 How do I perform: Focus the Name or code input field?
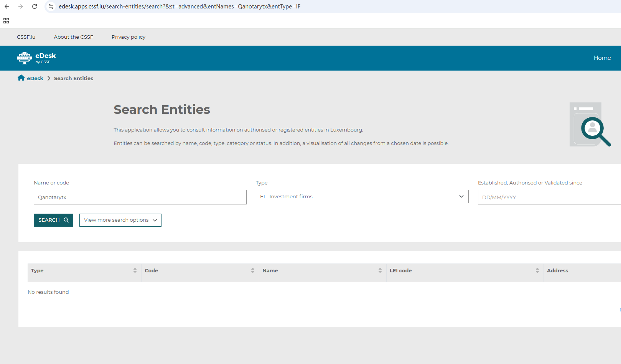click(x=140, y=197)
